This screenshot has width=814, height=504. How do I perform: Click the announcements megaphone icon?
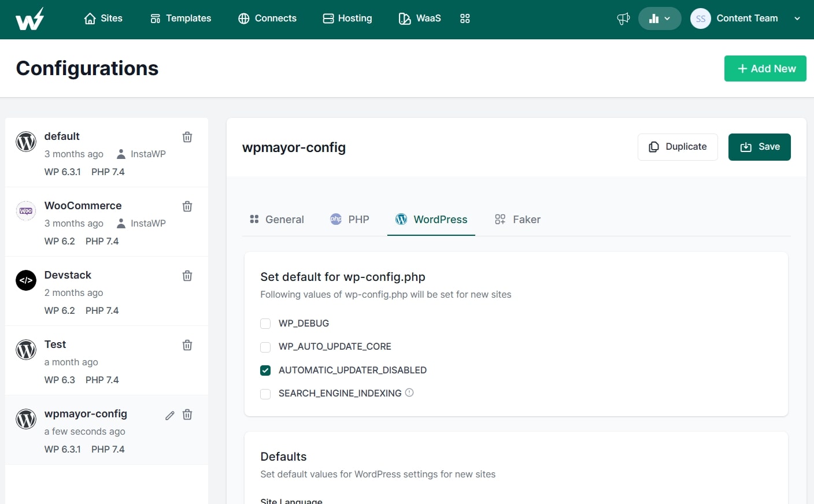tap(623, 18)
